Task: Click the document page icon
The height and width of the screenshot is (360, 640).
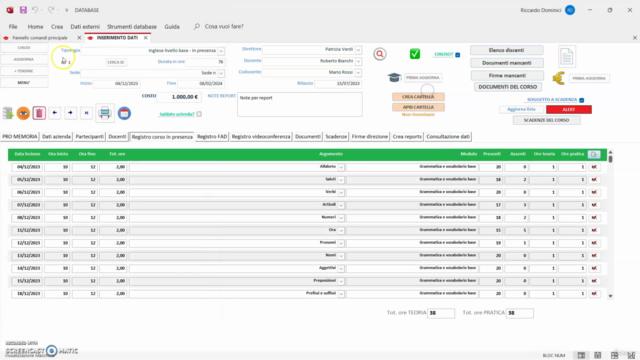Action: tap(567, 56)
